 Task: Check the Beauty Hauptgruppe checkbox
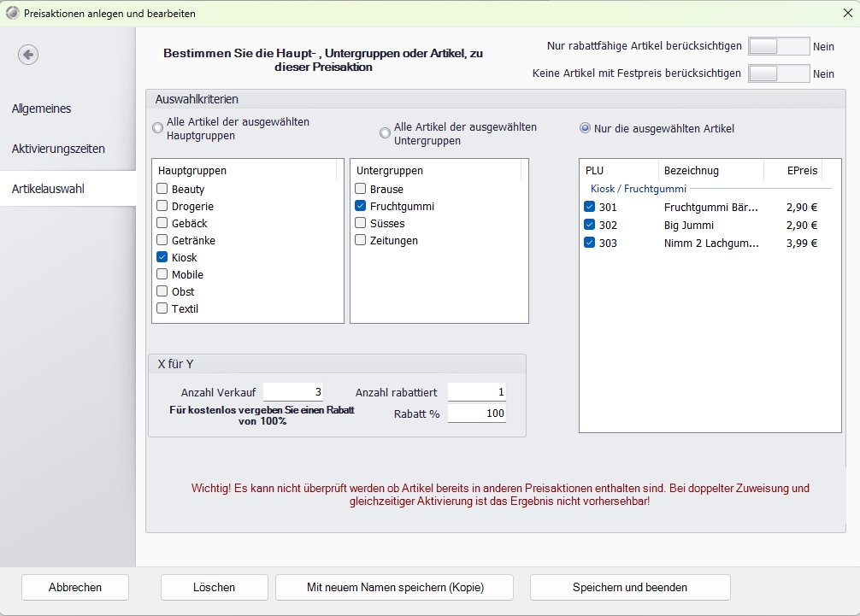(x=162, y=189)
